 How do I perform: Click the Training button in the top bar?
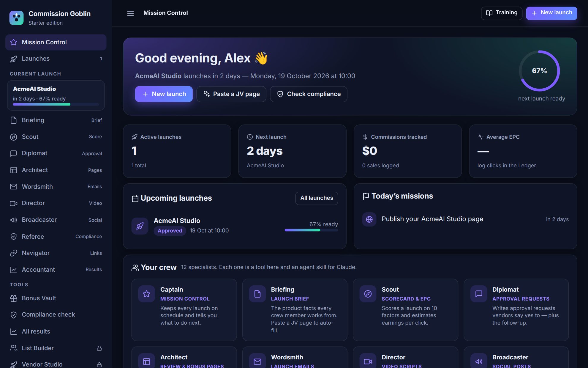pos(502,13)
